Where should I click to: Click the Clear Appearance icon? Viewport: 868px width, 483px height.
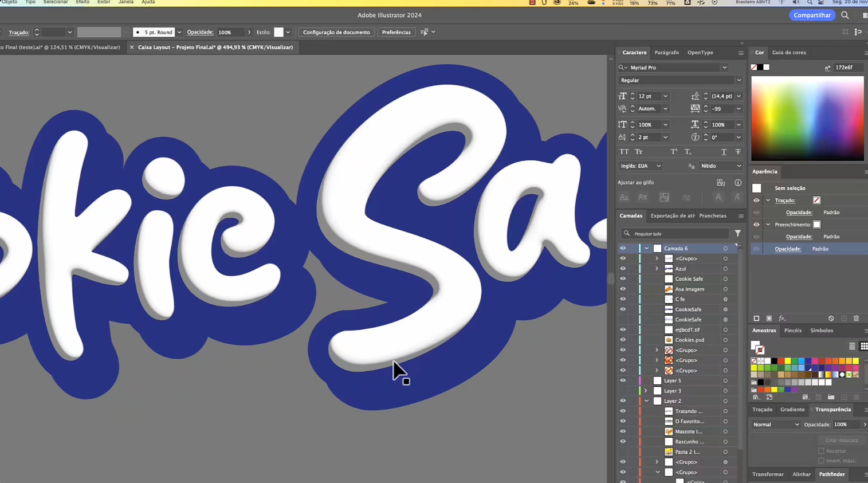831,319
